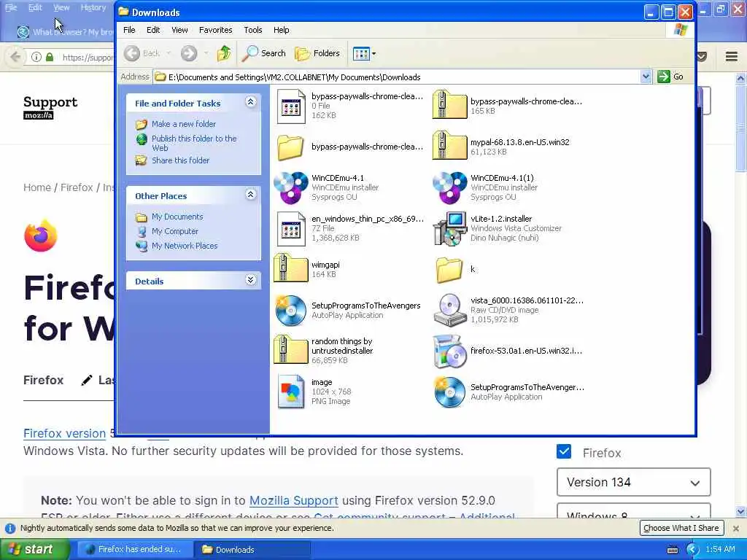Open the Views icon menu
The height and width of the screenshot is (560, 747).
click(x=365, y=53)
